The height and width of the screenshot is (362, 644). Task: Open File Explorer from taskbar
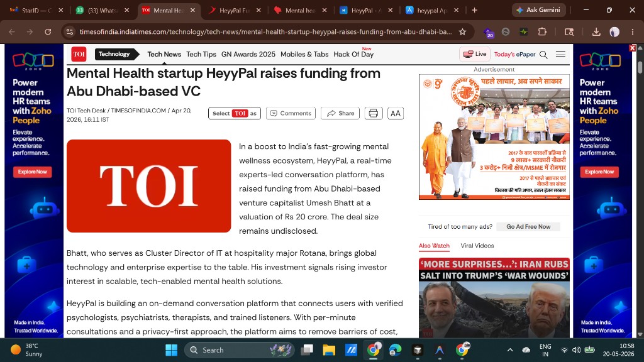click(x=328, y=350)
